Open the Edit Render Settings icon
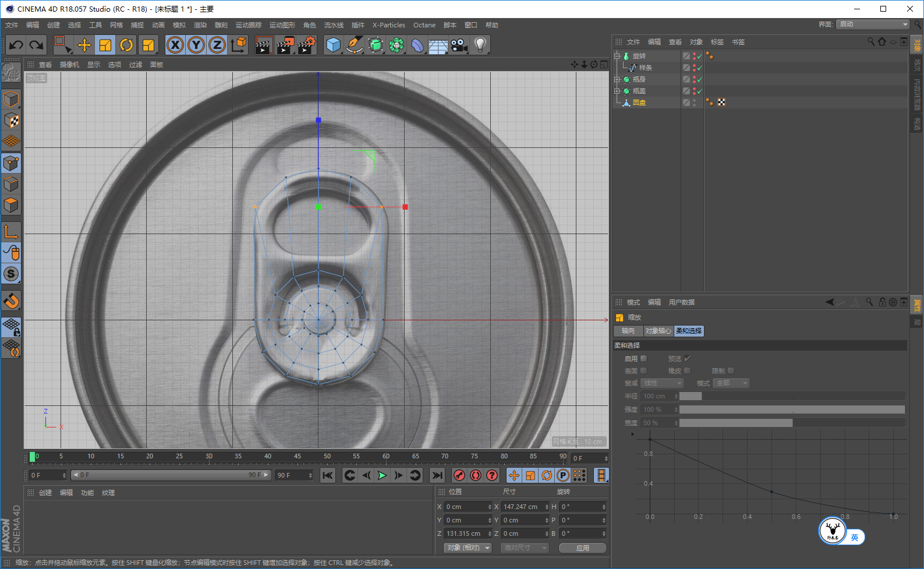The image size is (924, 569). [306, 45]
